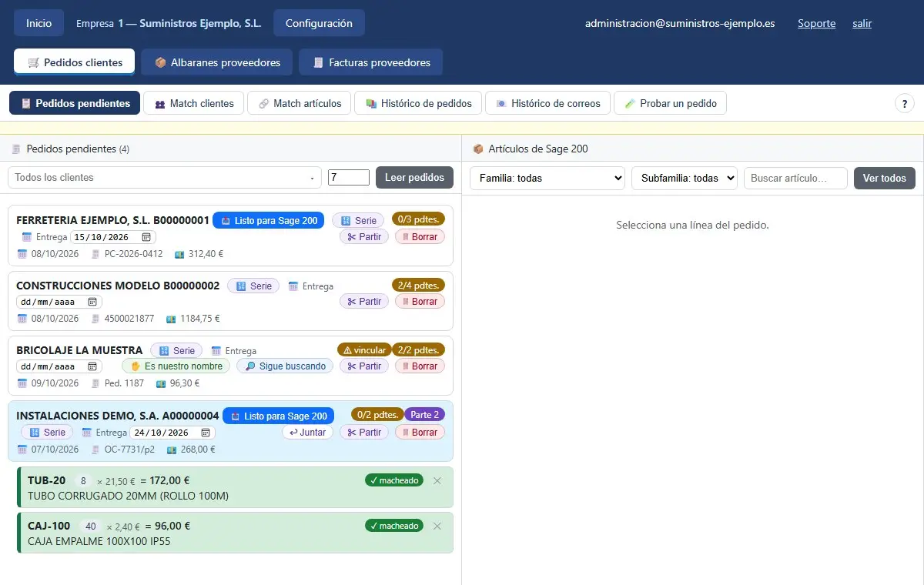Open calendar picker in CONSTRUCCIONES MODELO date field
The image size is (924, 585).
pos(92,302)
